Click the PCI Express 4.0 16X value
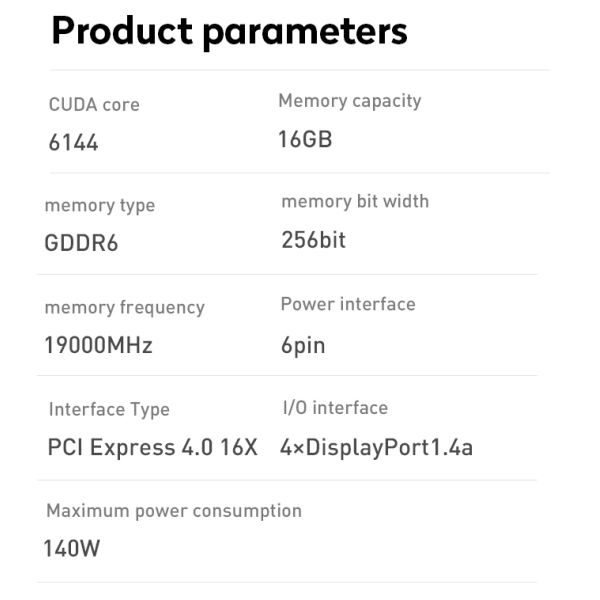This screenshot has width=600, height=600. [x=153, y=447]
